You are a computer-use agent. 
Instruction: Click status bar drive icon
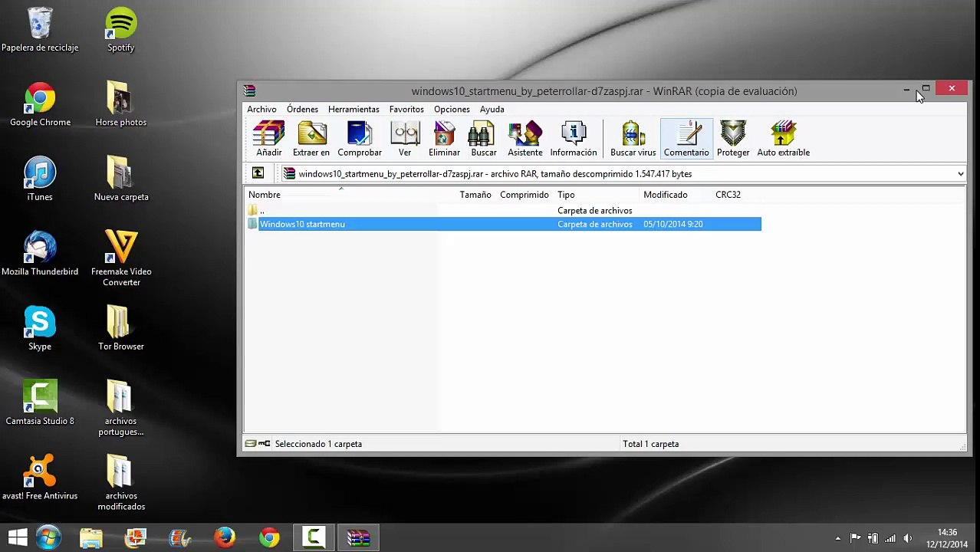click(x=250, y=444)
